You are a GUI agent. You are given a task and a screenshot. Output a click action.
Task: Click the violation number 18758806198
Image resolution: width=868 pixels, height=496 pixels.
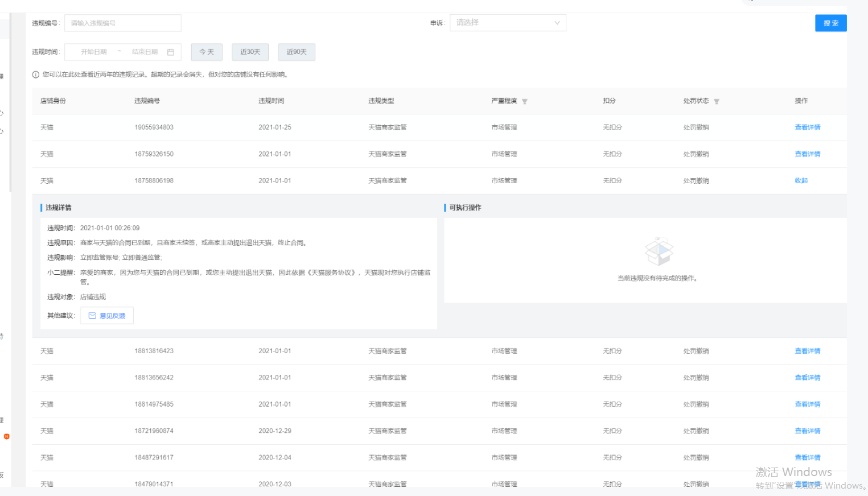[x=154, y=181]
